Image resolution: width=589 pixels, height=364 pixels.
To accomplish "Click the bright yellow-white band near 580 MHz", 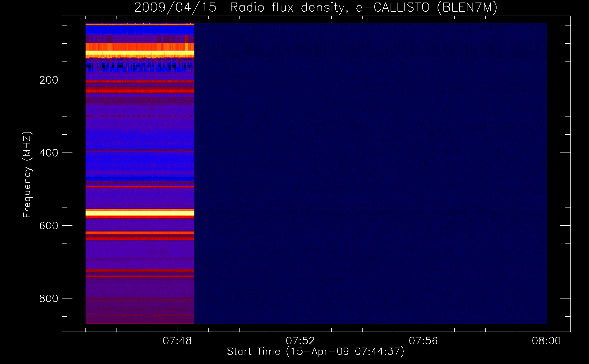I will point(140,213).
